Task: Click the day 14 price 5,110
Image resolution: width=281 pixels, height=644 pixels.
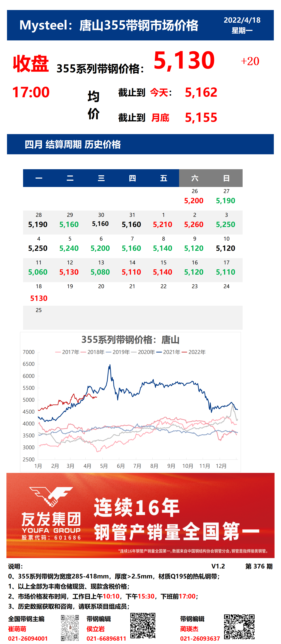Action: 131,272
